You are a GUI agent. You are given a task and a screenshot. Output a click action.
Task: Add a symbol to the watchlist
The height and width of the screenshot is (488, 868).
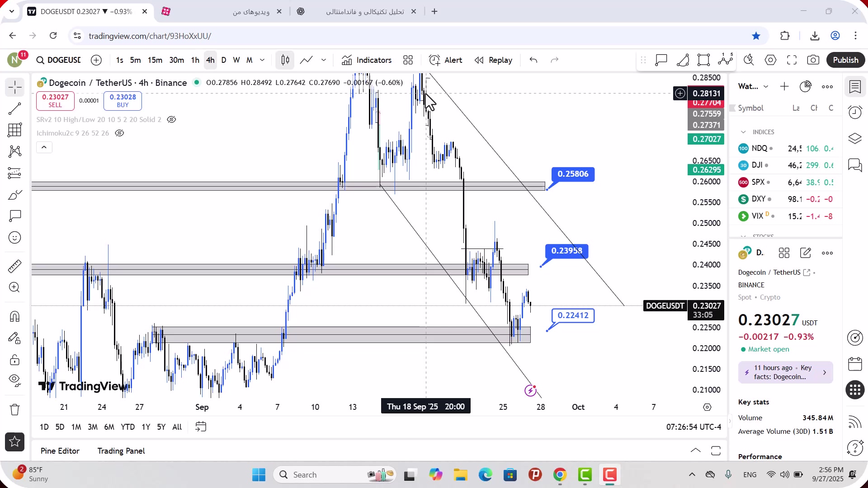coord(784,86)
